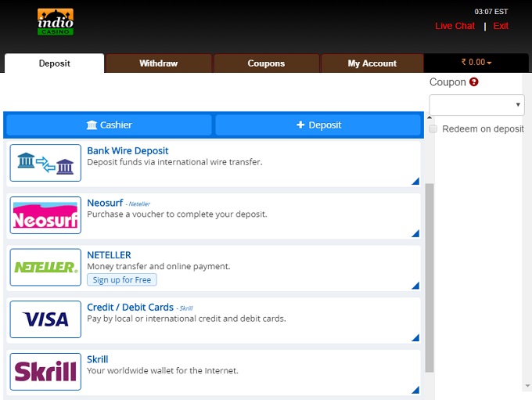Enable Redeem on deposit checkbox
The height and width of the screenshot is (400, 532).
tap(433, 129)
